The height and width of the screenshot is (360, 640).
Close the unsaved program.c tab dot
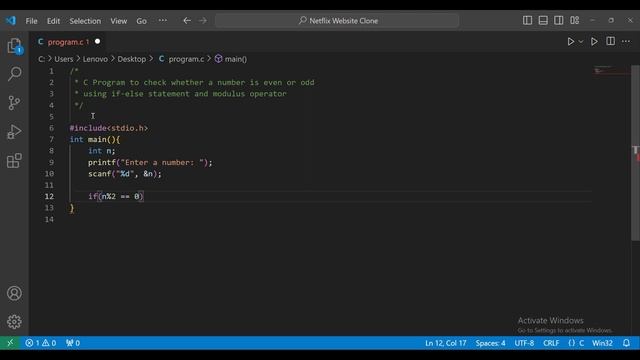pyautogui.click(x=97, y=41)
